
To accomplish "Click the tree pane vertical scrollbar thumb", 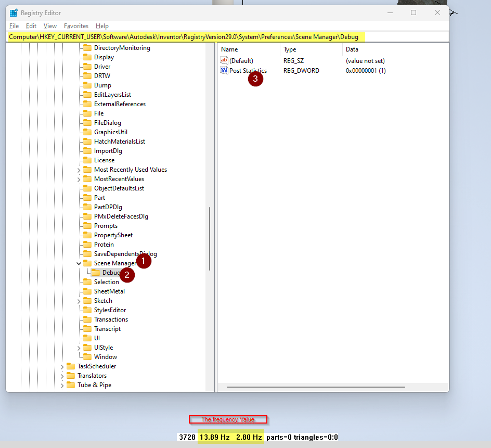I will (210, 239).
